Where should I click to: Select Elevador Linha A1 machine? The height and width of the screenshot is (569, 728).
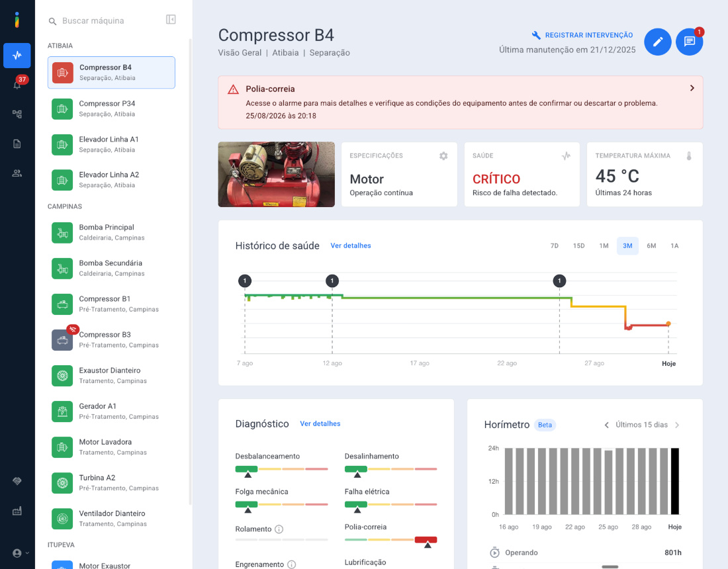[111, 144]
